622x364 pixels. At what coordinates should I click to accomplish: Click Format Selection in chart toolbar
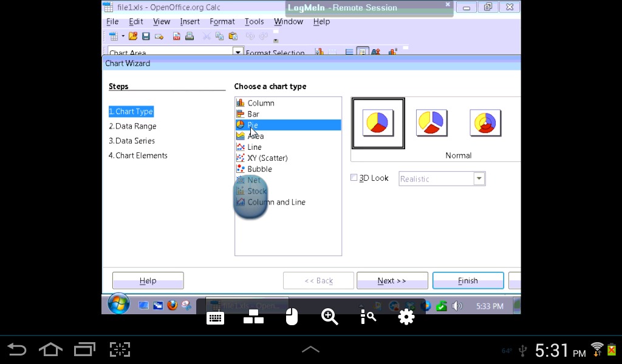275,52
